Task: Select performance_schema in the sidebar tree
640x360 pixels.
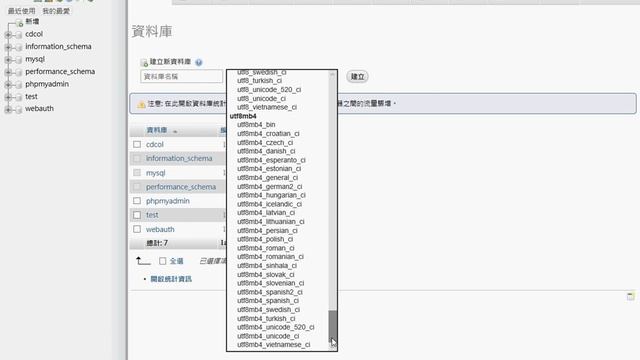Action: click(x=60, y=71)
